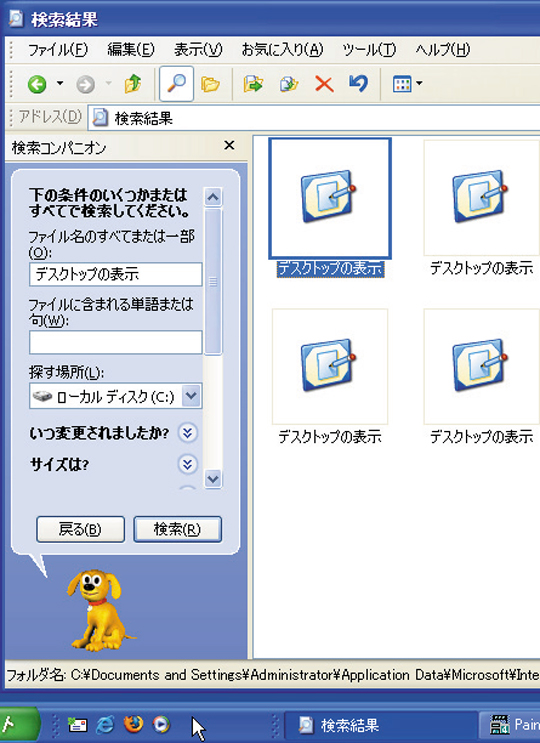The width and height of the screenshot is (540, 743).
Task: Click the Up folder toolbar icon
Action: click(x=133, y=84)
